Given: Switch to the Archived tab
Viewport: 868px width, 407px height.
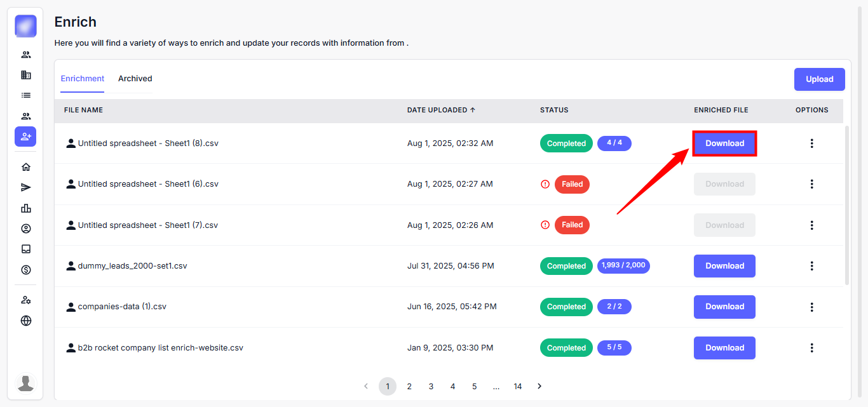Looking at the screenshot, I should [135, 79].
